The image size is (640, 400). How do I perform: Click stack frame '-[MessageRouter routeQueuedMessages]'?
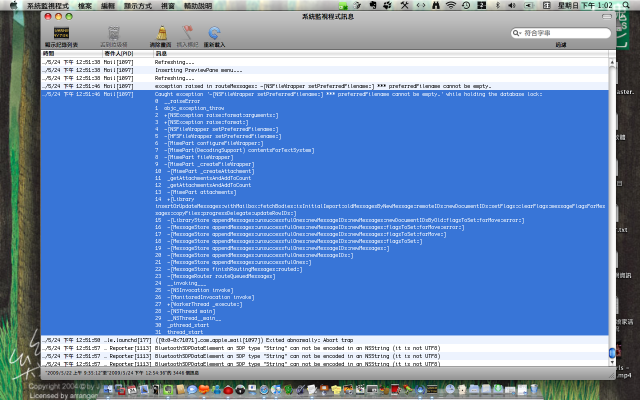click(x=222, y=276)
